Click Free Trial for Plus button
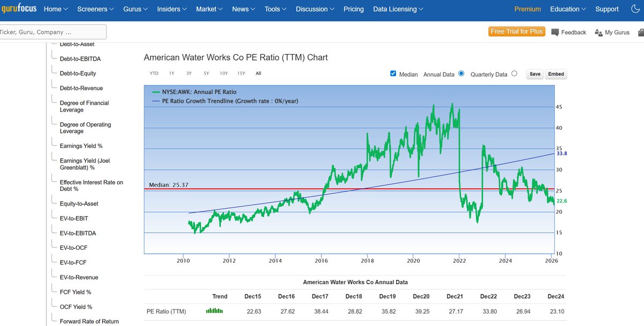Screen dimensions: 644x326 (517, 32)
